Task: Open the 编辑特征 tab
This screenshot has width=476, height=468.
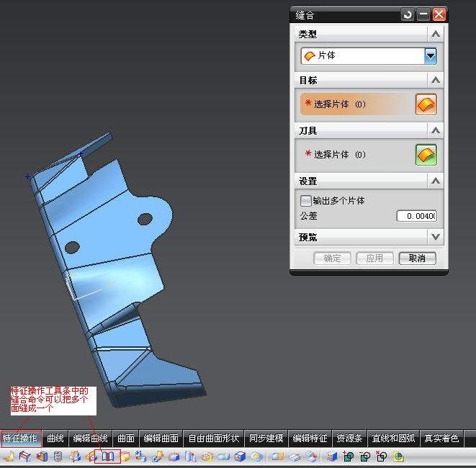Action: pyautogui.click(x=310, y=438)
